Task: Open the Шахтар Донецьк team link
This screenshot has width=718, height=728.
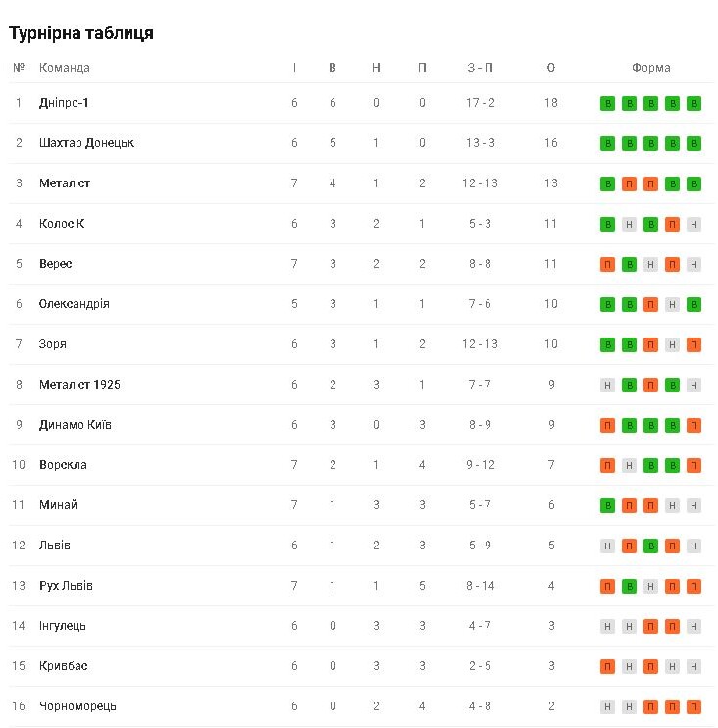Action: (86, 143)
